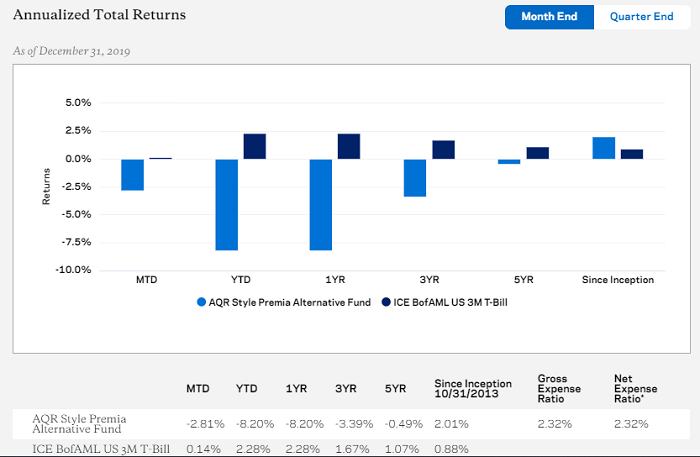The width and height of the screenshot is (700, 457).
Task: Select the MTD fund bar in chart
Action: [x=133, y=174]
